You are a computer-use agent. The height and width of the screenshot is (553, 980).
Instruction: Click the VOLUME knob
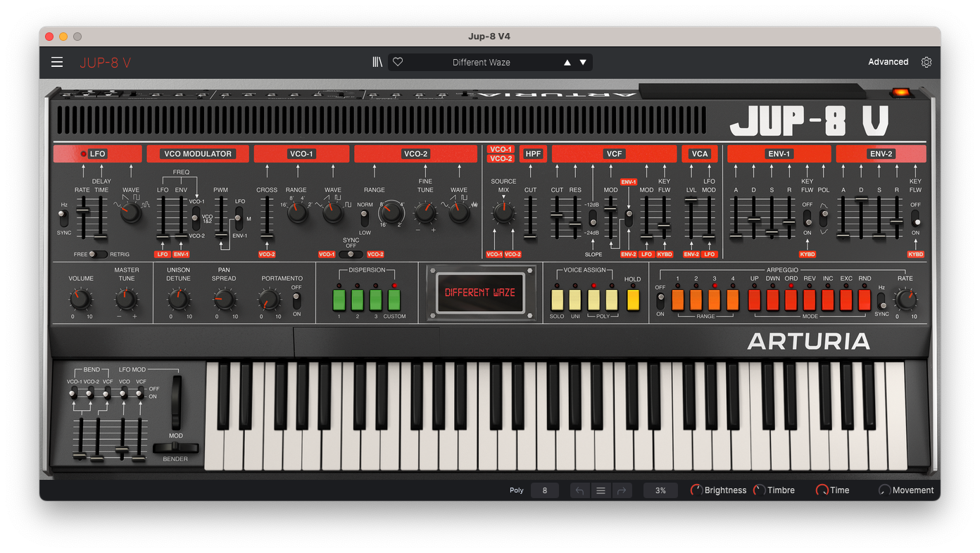pyautogui.click(x=81, y=300)
